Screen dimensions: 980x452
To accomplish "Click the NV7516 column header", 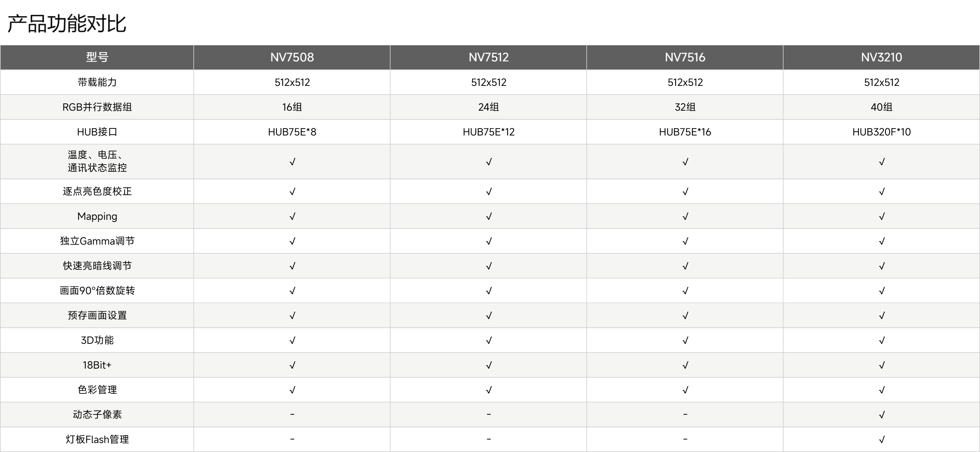I will pyautogui.click(x=685, y=57).
